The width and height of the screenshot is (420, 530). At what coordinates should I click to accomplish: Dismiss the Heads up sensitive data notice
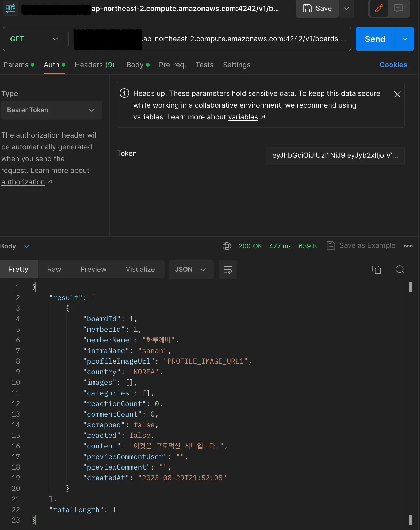click(x=397, y=94)
